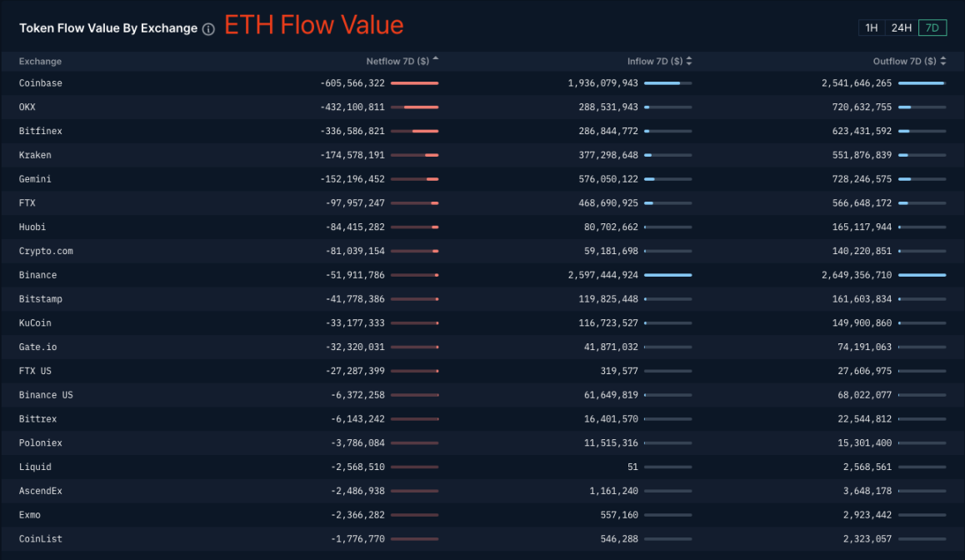Click the Netflow 7D ($) header label

pos(397,61)
